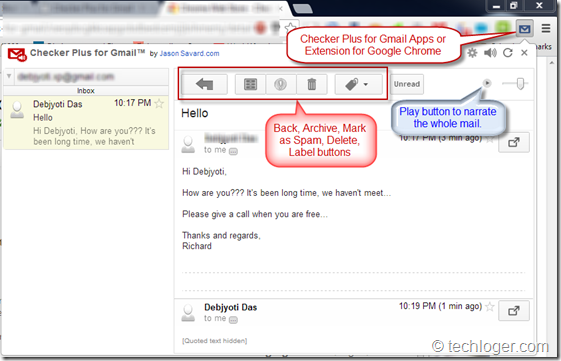The image size is (561, 361).
Task: Expand the Quoted text hidden section
Action: (x=215, y=341)
